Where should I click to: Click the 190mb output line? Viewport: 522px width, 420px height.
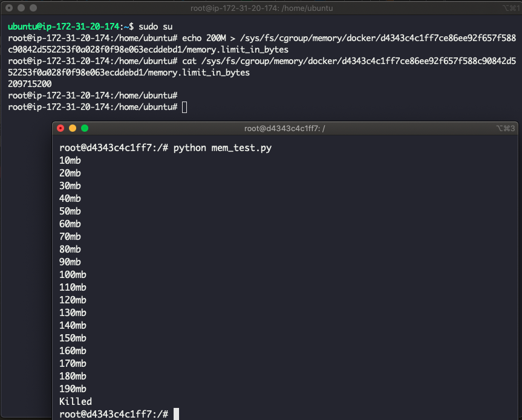coord(73,389)
